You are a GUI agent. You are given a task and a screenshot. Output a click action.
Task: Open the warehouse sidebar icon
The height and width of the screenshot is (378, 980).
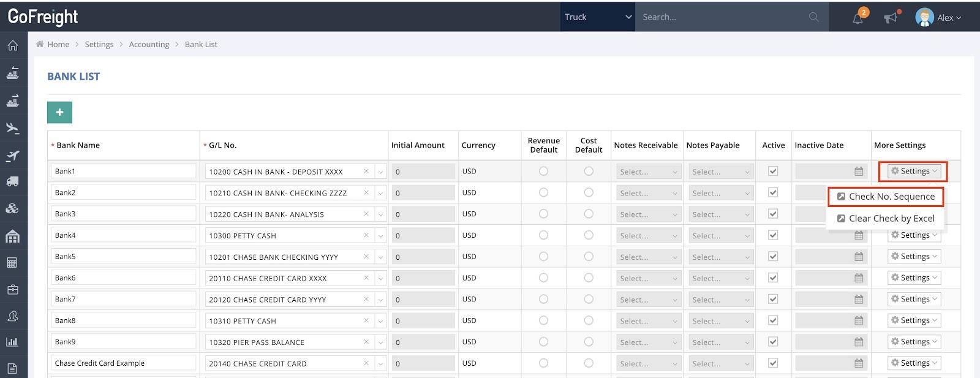click(x=13, y=236)
